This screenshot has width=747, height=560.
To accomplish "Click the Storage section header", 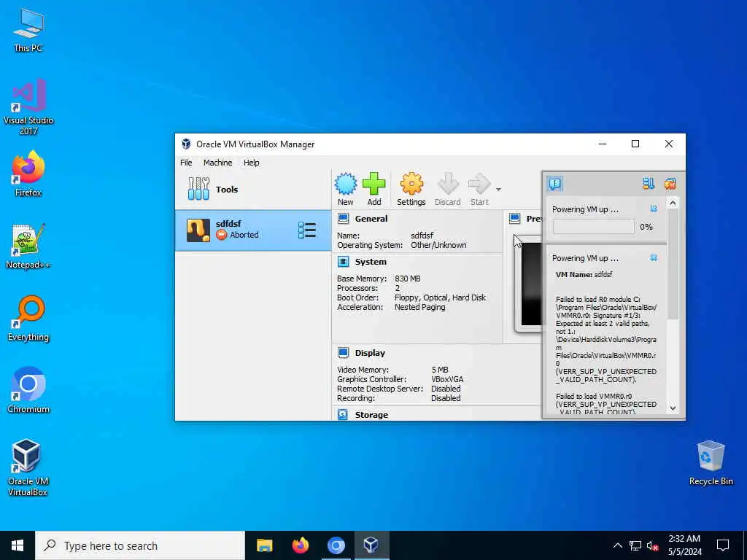I will (x=371, y=415).
